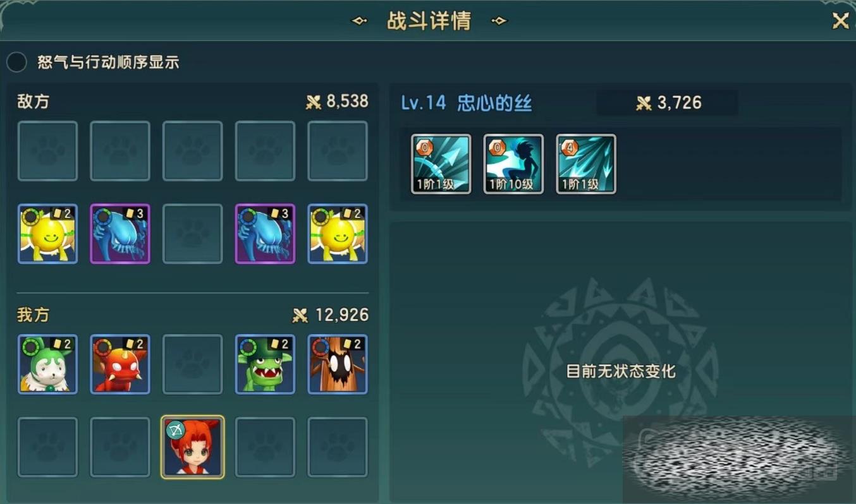The width and height of the screenshot is (856, 504).
Task: Click the first empty enemy top-row slot
Action: tap(47, 151)
